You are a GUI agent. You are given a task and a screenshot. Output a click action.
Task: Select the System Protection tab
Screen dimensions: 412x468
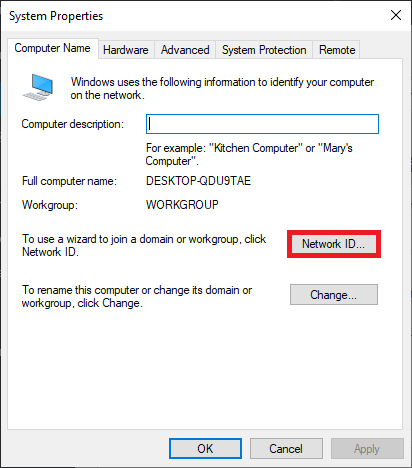tap(264, 50)
